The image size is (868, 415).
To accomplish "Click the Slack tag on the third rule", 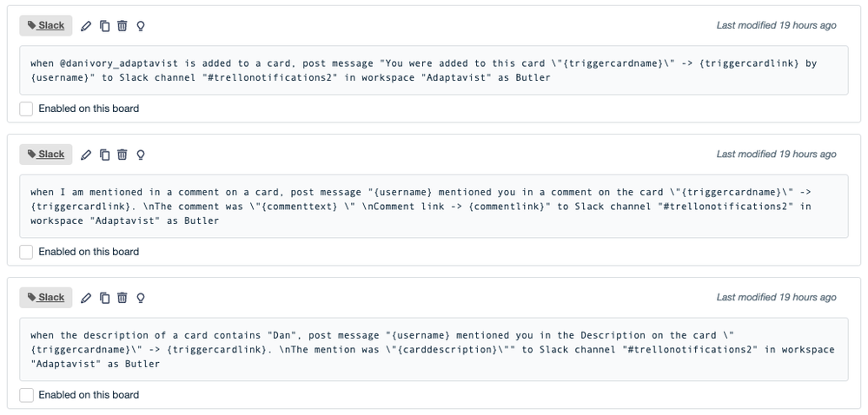I will pyautogui.click(x=46, y=298).
